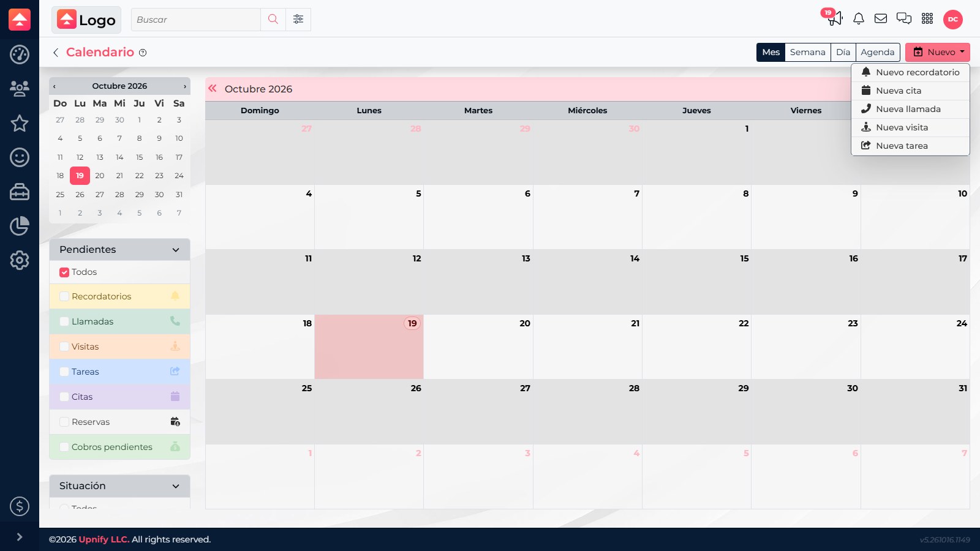Collapse side panel with double chevron icon
The image size is (980, 551).
(213, 88)
